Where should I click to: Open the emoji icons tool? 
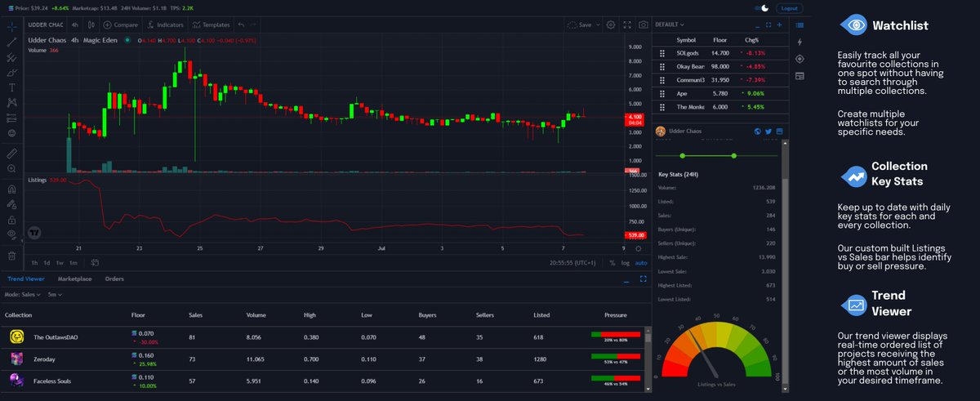(x=11, y=132)
